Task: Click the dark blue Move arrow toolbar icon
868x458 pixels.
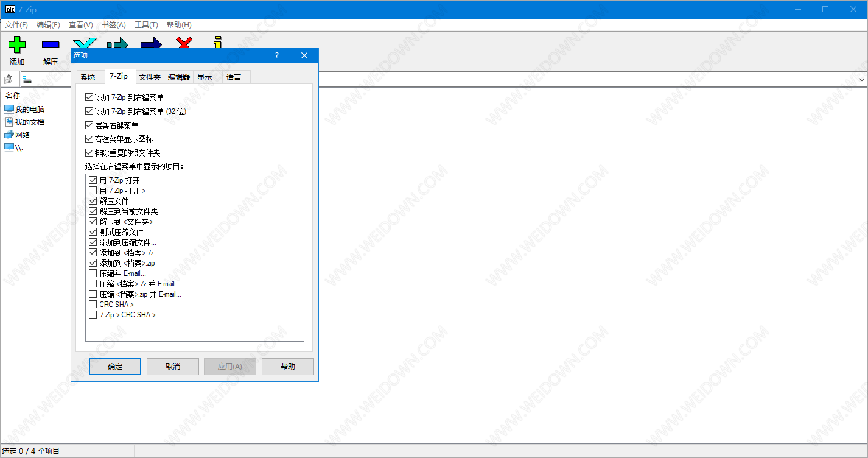Action: click(151, 43)
